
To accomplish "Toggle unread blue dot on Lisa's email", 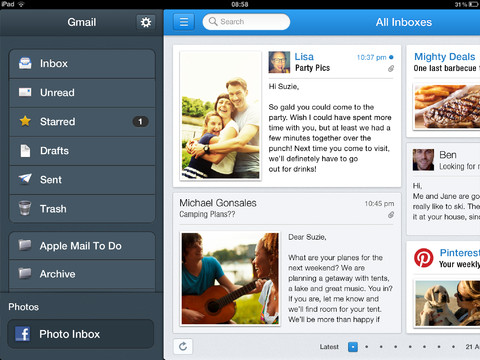I will [391, 57].
